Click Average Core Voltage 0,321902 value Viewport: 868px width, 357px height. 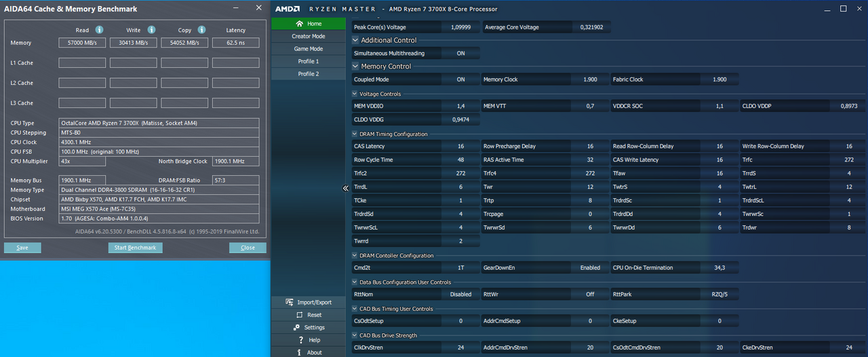click(x=591, y=27)
